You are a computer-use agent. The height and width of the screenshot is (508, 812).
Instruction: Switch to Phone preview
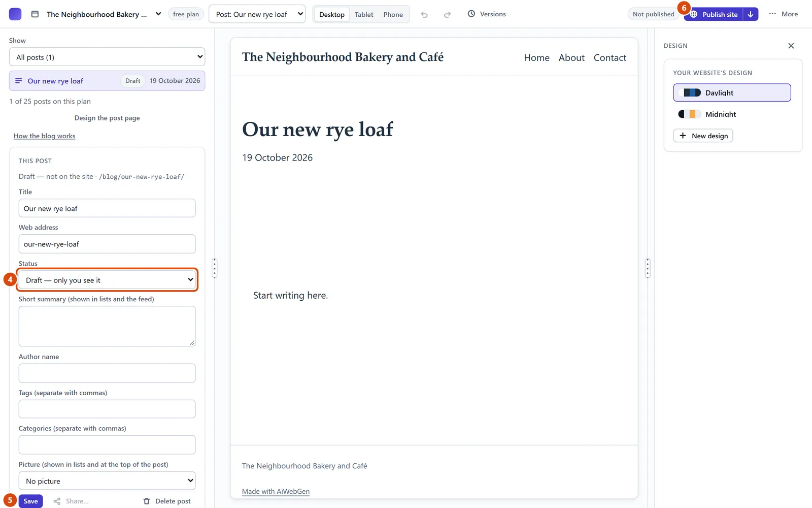(393, 14)
